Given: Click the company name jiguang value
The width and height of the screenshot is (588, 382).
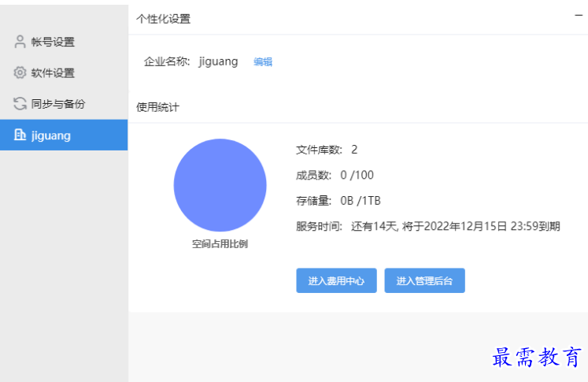Looking at the screenshot, I should [218, 62].
